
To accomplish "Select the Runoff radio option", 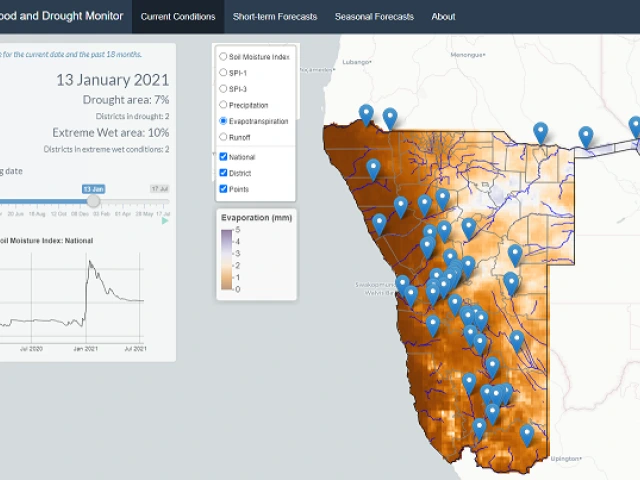I will [x=223, y=137].
